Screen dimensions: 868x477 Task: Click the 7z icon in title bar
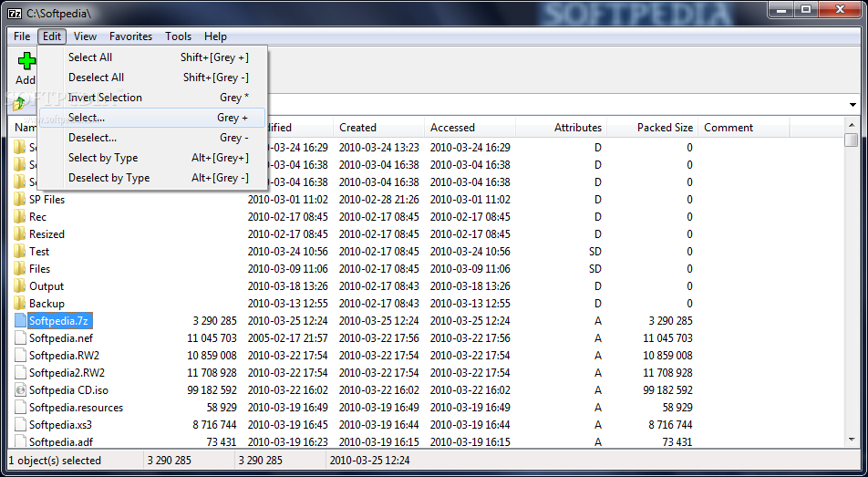point(15,12)
